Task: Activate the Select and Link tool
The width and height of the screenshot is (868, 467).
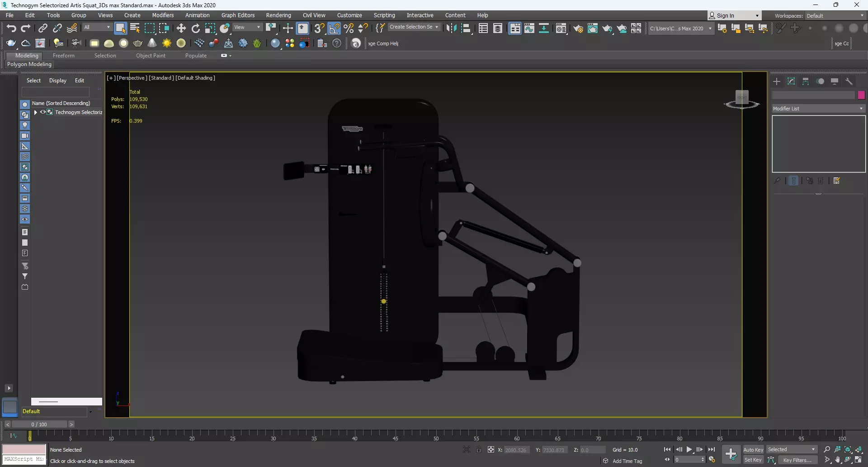Action: pos(42,29)
